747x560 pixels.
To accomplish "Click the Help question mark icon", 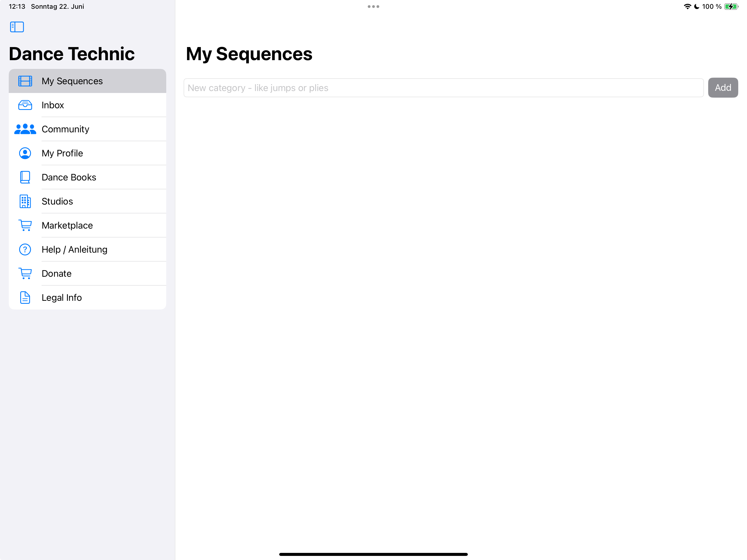I will pos(25,250).
